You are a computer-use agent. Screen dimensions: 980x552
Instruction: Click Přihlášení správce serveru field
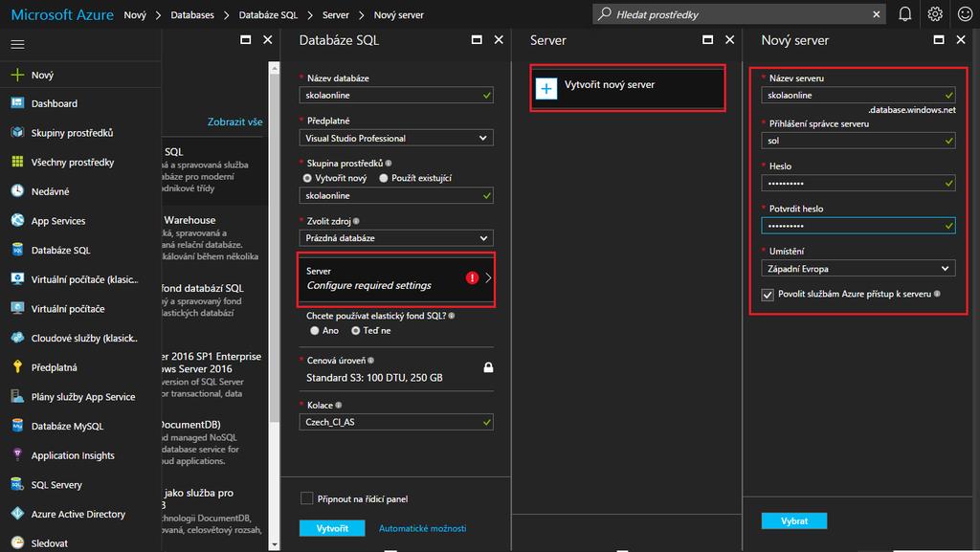tap(858, 141)
